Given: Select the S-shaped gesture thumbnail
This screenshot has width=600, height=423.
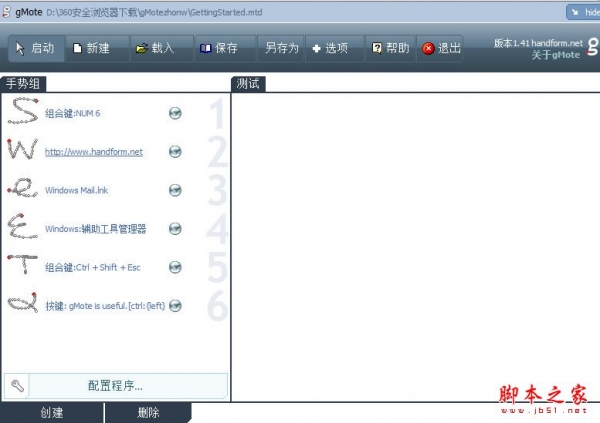Looking at the screenshot, I should [23, 111].
